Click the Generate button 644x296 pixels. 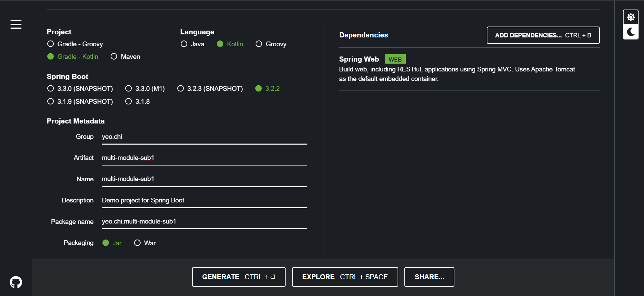[239, 277]
